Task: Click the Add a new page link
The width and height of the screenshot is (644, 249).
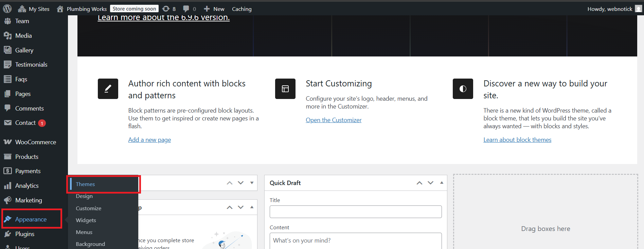Action: pos(149,140)
